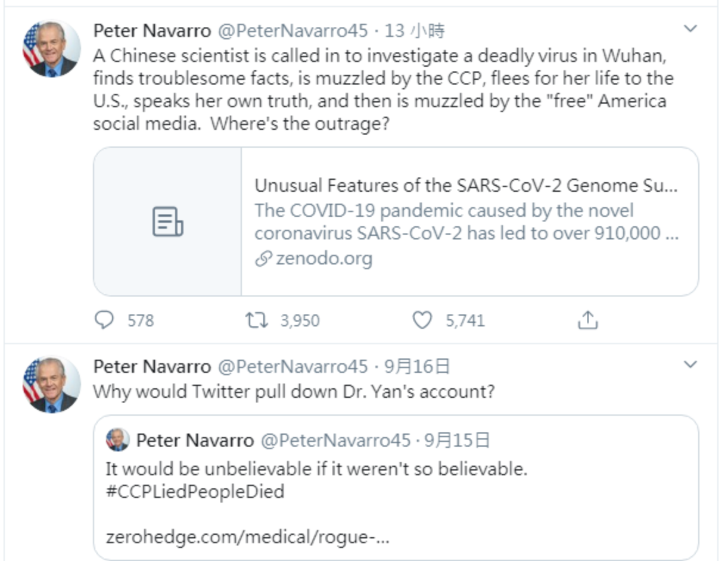Click the retweet icon showing 3,950
728x561 pixels.
(x=257, y=320)
